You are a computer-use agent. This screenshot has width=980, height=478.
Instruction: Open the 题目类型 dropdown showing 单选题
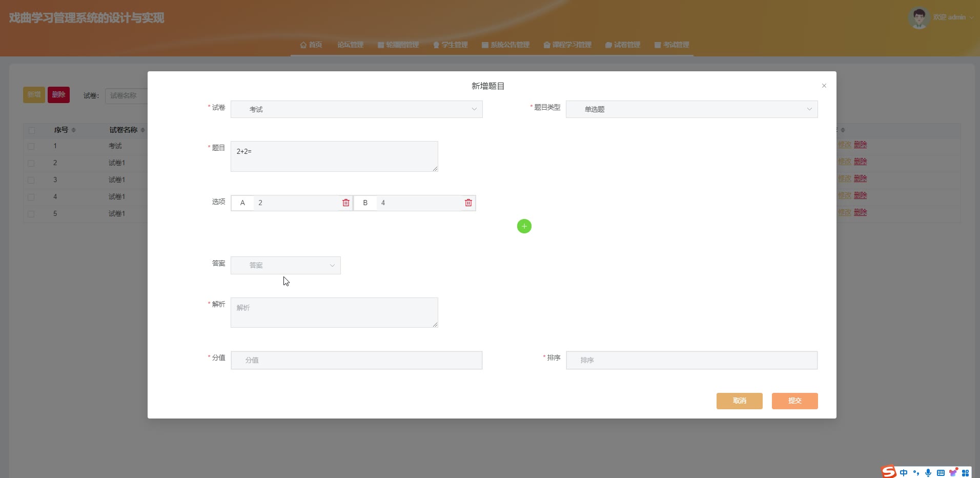[691, 109]
